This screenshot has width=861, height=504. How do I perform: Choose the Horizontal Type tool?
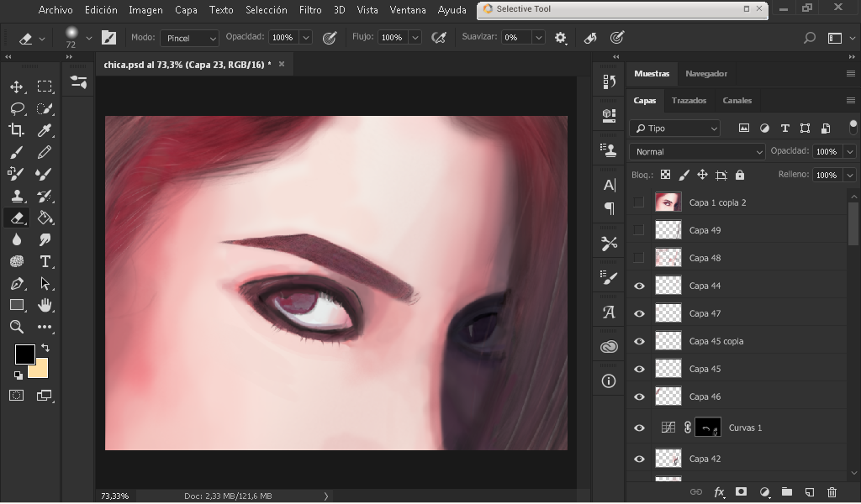pos(45,261)
